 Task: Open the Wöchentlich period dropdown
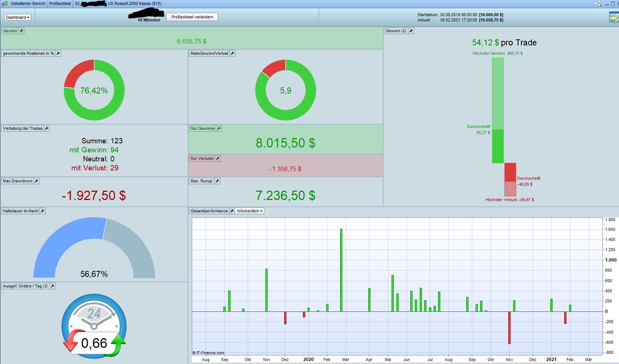tap(250, 211)
